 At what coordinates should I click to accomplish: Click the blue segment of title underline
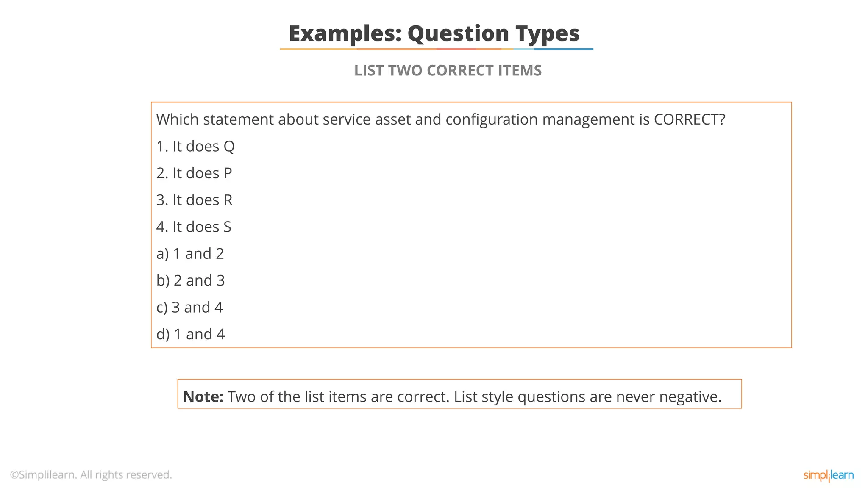tap(564, 49)
